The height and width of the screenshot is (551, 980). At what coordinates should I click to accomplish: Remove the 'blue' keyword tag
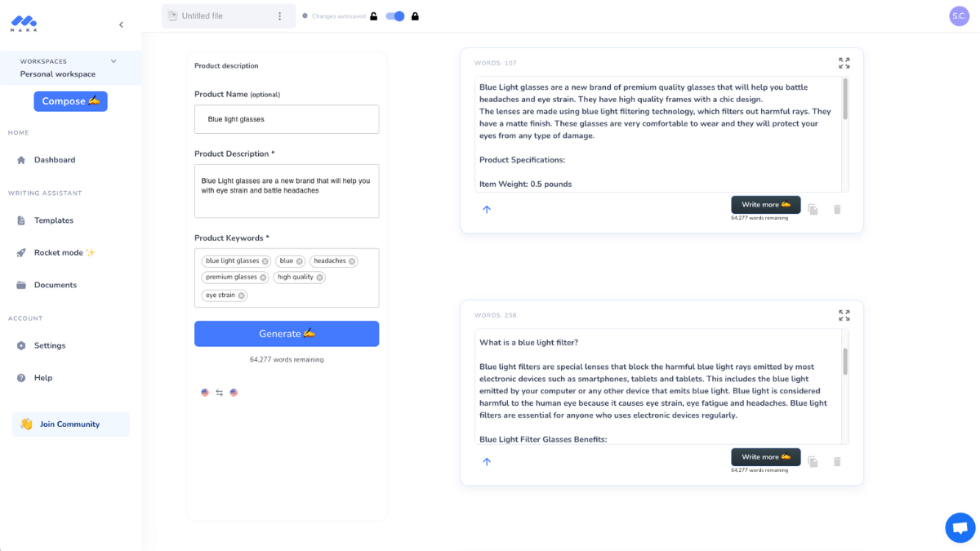point(300,261)
